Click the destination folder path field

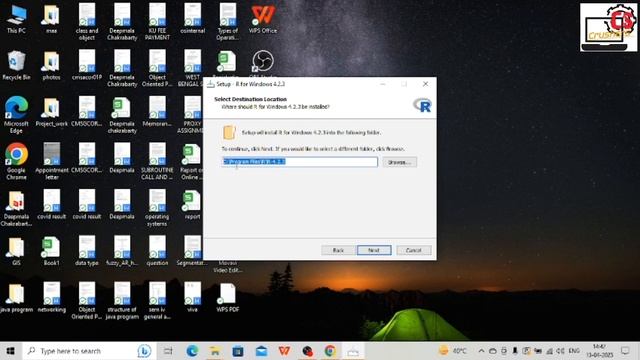point(300,162)
